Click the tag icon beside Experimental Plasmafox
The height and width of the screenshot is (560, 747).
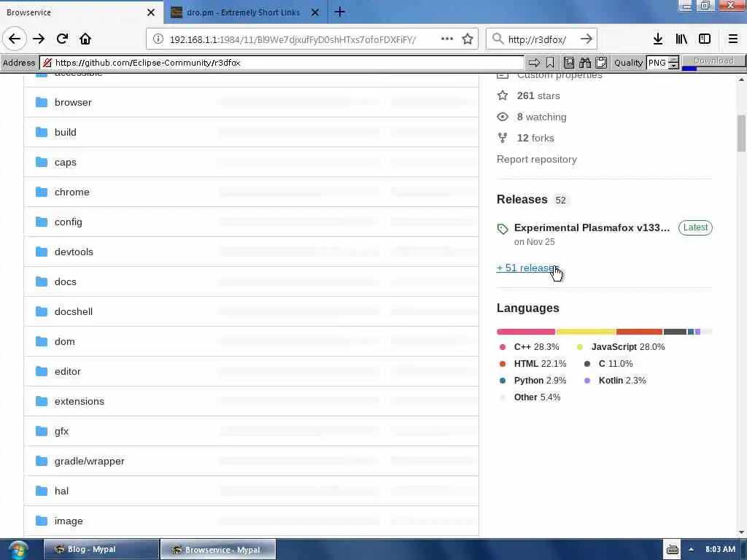coord(503,229)
